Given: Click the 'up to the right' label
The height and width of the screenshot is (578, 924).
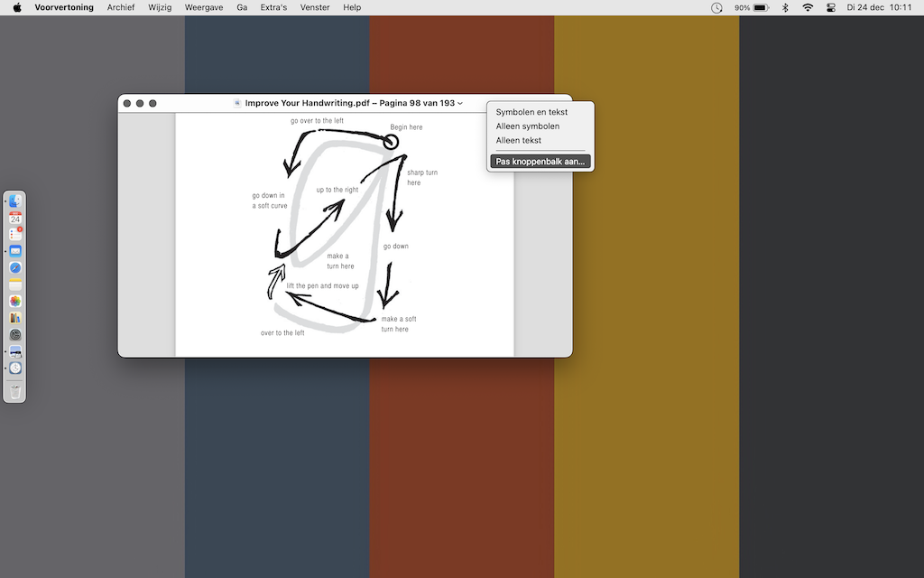Looking at the screenshot, I should (337, 190).
